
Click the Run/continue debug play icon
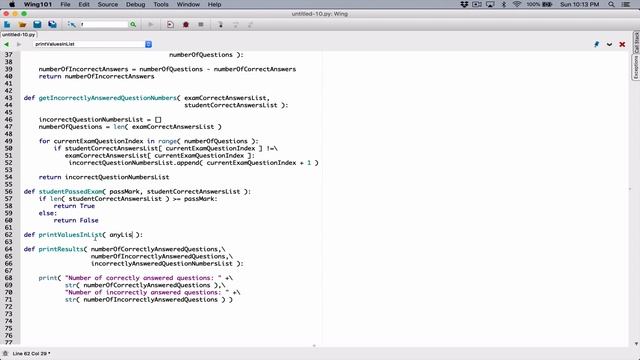151,24
